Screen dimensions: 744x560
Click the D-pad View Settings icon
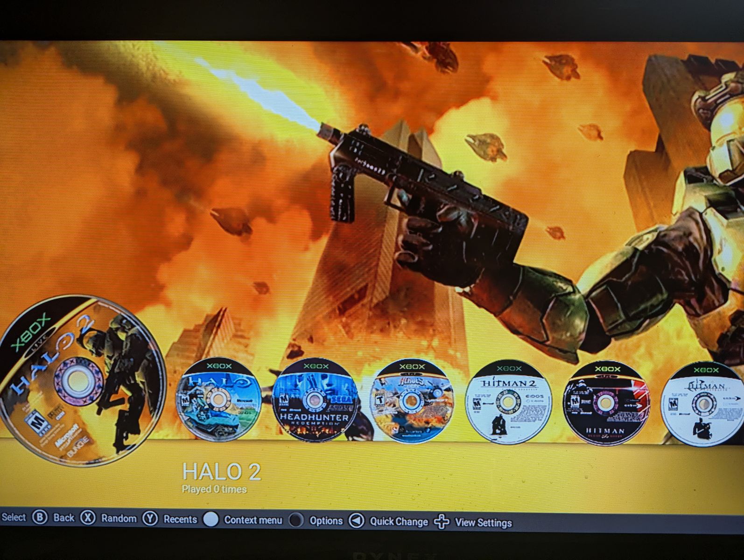pyautogui.click(x=442, y=522)
